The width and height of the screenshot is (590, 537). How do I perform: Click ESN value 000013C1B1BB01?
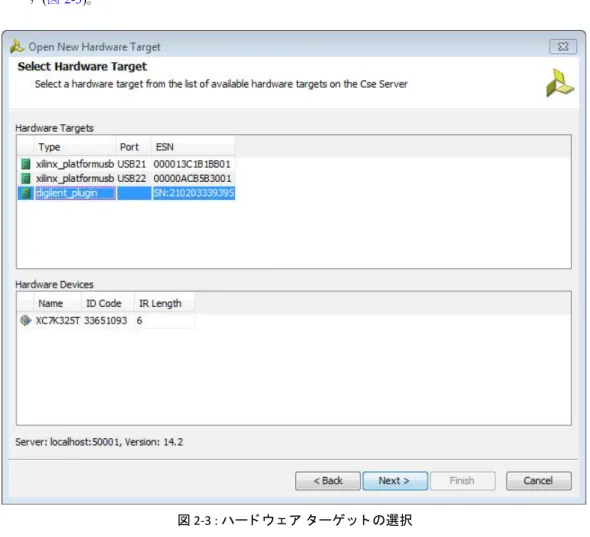coord(193,165)
